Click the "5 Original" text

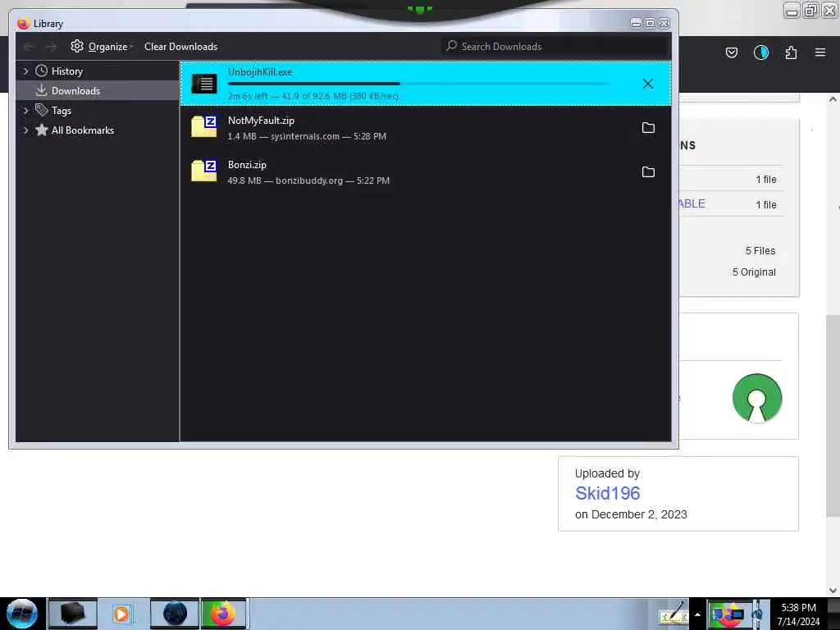pos(754,272)
